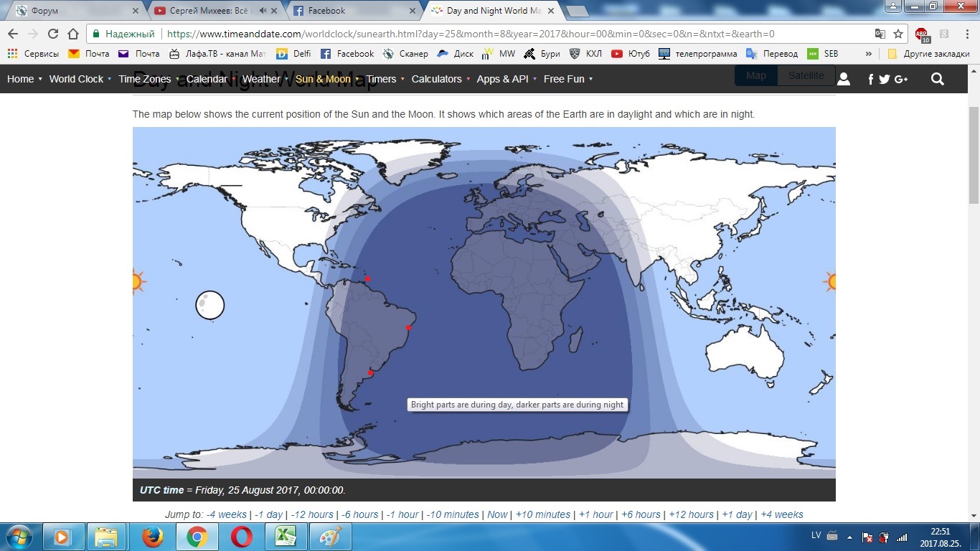Switch map to Map view
Screen dimensions: 980x551
pyautogui.click(x=756, y=75)
